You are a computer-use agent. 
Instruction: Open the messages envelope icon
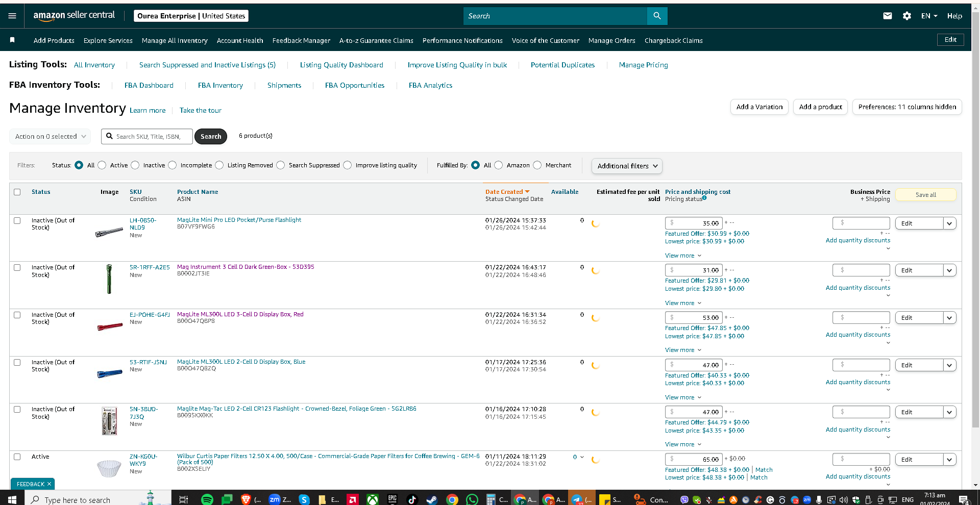tap(888, 16)
